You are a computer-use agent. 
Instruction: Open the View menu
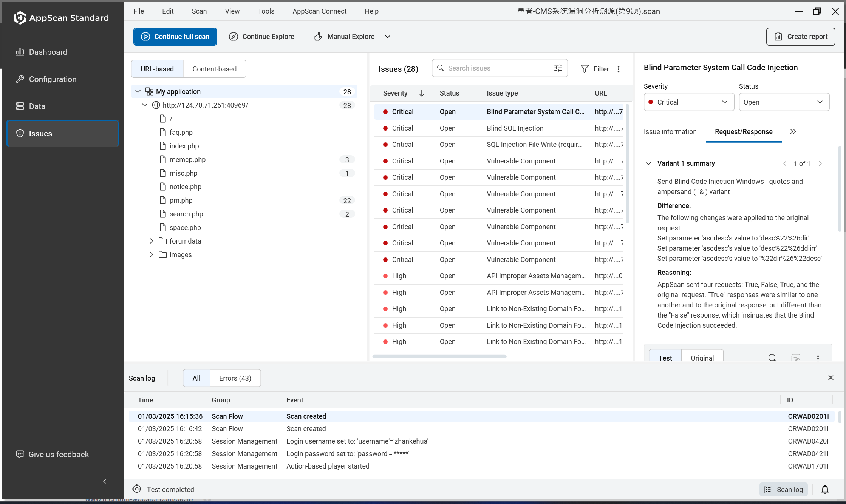232,11
